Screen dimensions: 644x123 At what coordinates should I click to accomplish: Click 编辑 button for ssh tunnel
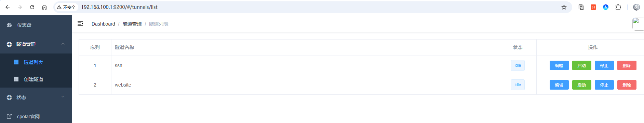click(559, 65)
